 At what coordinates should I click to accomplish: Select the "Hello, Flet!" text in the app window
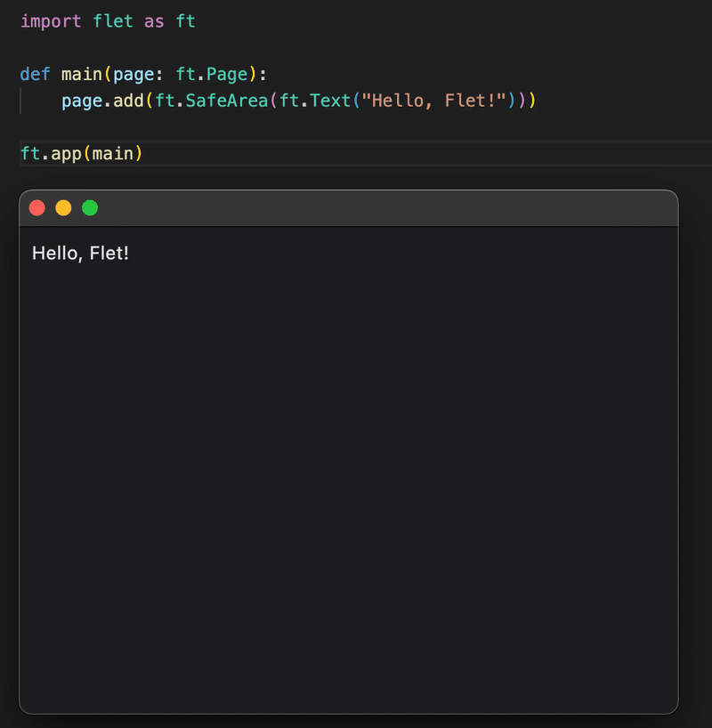pyautogui.click(x=80, y=254)
